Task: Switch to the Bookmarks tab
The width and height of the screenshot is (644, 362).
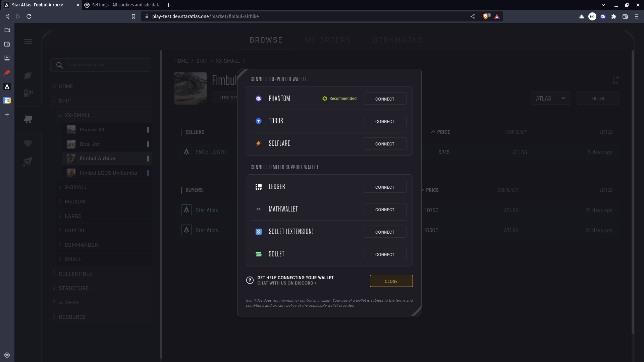Action: tap(398, 40)
